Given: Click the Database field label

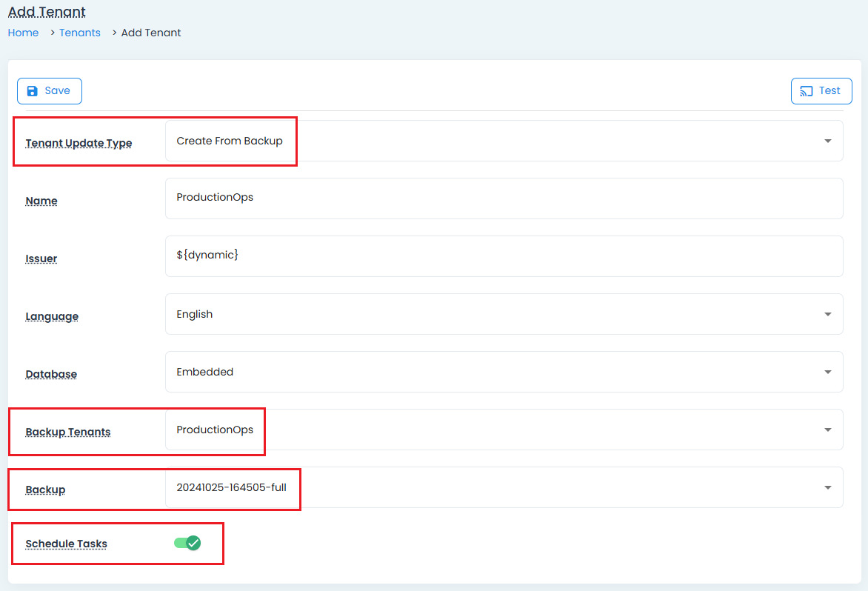Looking at the screenshot, I should coord(51,374).
